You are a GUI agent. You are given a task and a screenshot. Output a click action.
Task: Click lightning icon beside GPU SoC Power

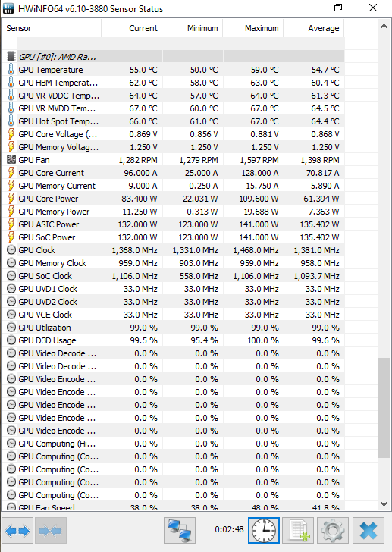[11, 237]
